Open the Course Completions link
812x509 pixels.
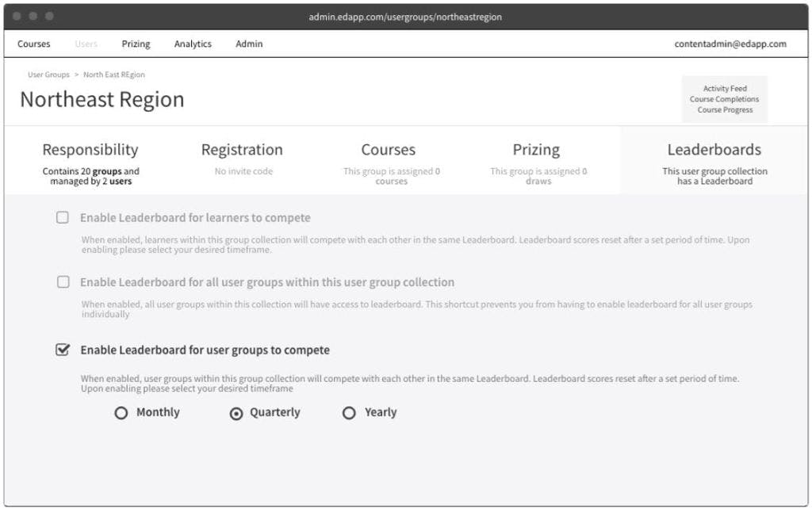point(725,99)
